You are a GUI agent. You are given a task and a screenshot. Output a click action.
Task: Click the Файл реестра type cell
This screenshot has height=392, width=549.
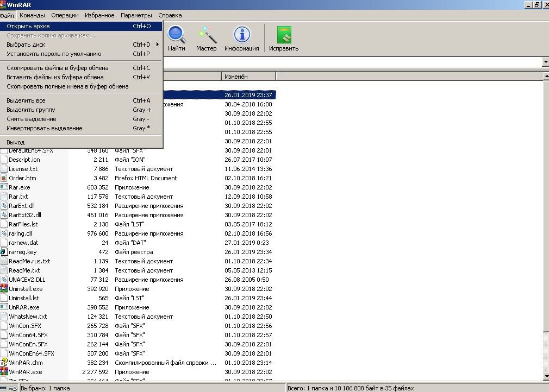coord(134,252)
